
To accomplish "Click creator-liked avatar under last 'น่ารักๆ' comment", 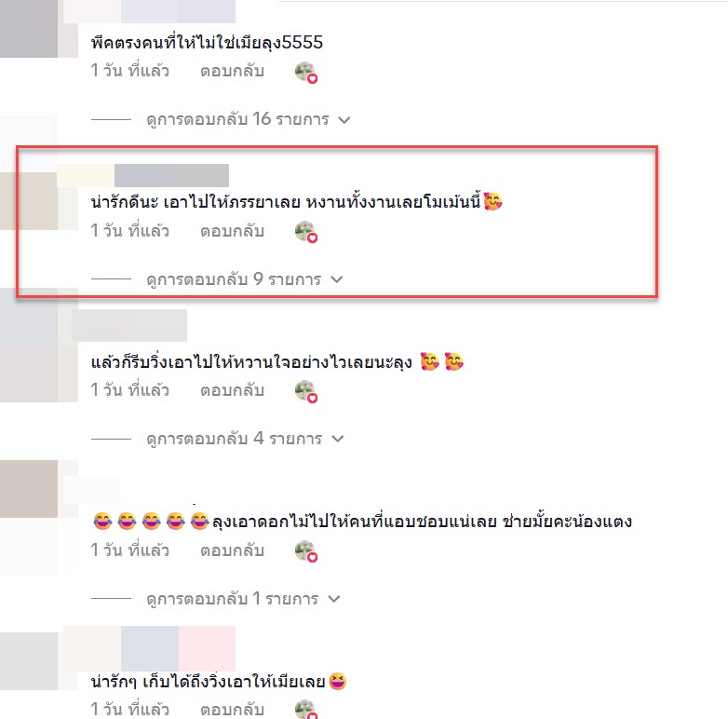I will [x=306, y=710].
